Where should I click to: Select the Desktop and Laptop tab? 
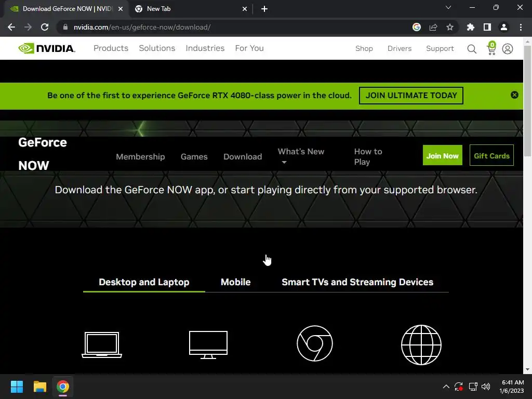(x=144, y=282)
